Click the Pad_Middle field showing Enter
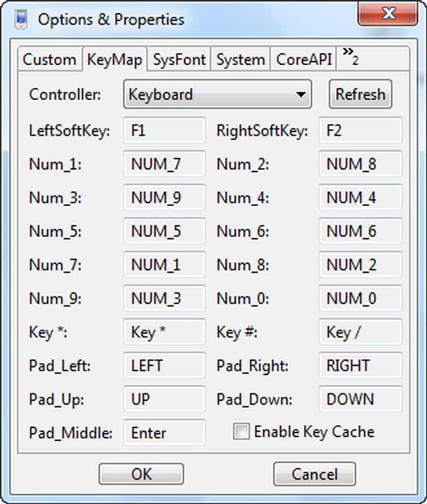Viewport: 427px width, 504px height. coord(165,432)
